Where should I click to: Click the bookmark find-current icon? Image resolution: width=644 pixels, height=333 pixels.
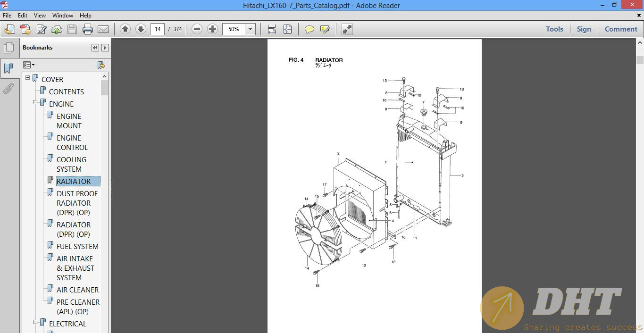click(x=101, y=65)
